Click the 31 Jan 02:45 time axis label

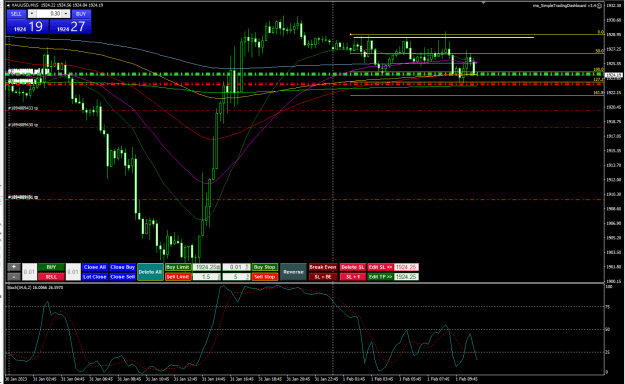(44, 379)
